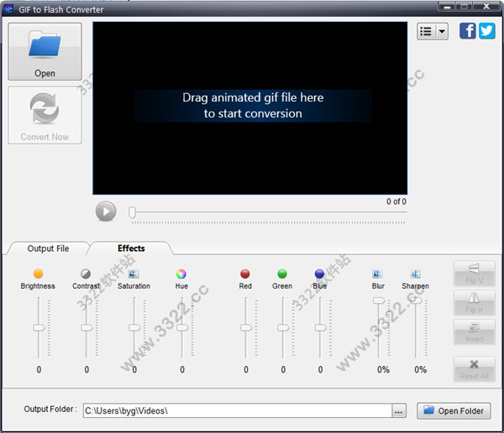
Task: Switch to the Output File tab
Action: (x=48, y=248)
